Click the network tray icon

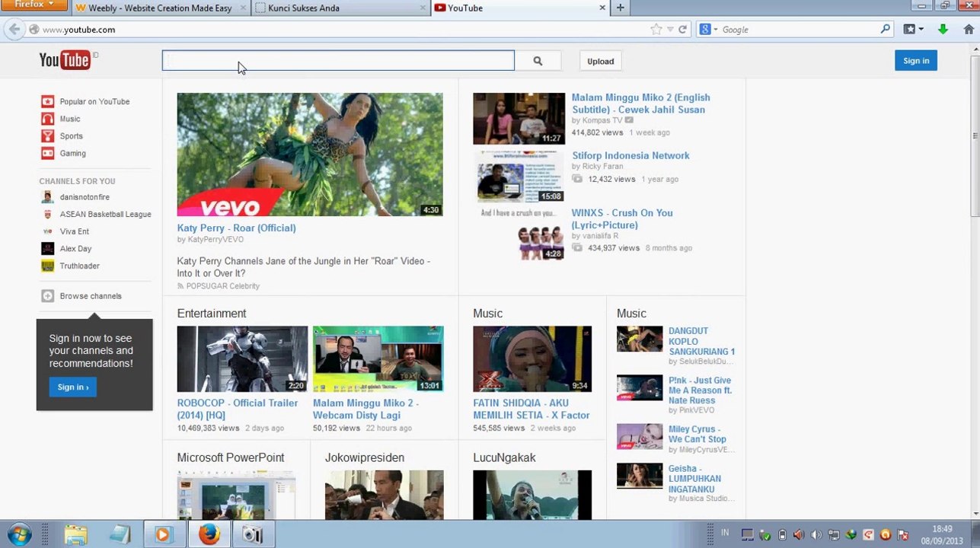coord(834,535)
